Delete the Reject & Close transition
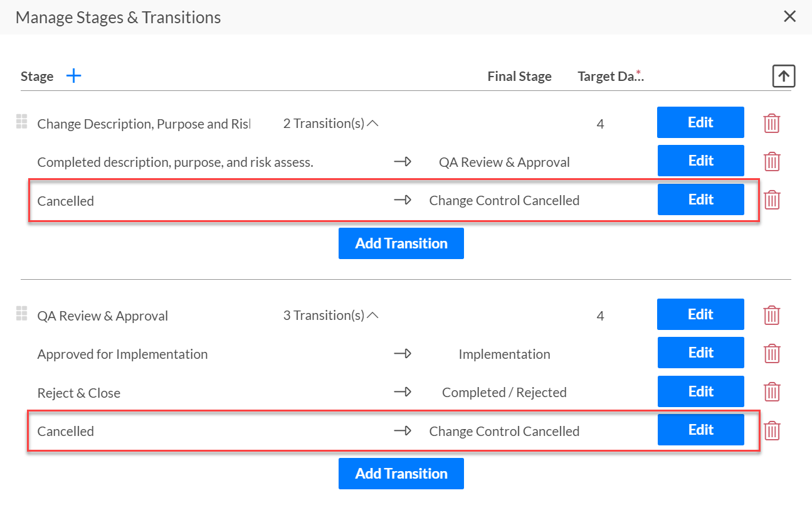The height and width of the screenshot is (510, 812). (x=772, y=392)
